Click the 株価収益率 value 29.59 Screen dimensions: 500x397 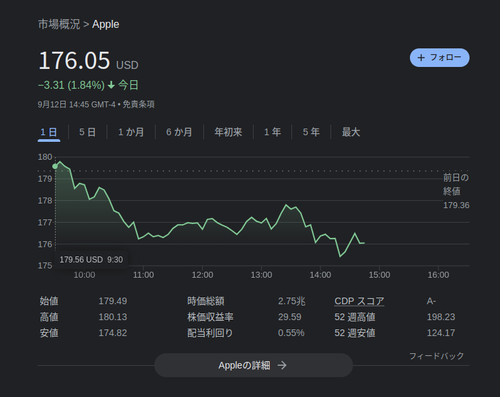tap(289, 317)
